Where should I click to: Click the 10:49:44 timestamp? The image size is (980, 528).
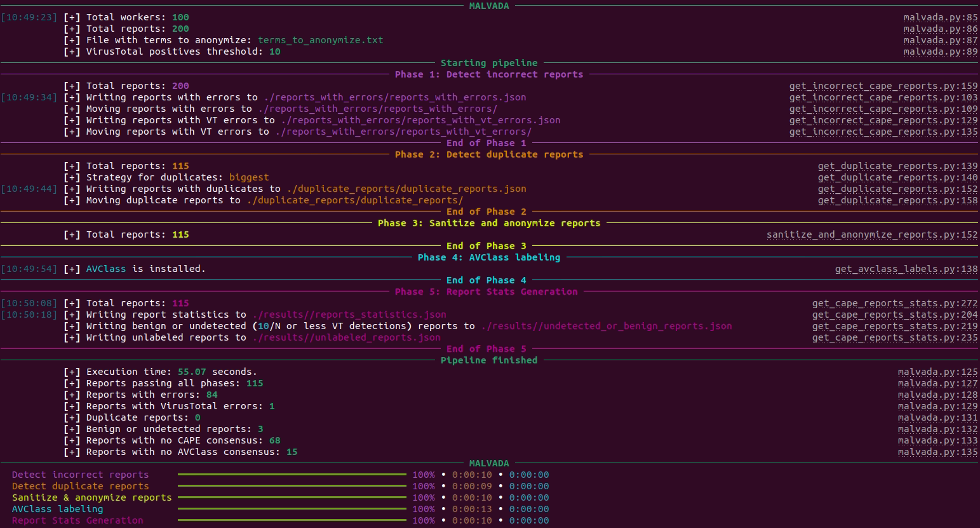29,189
